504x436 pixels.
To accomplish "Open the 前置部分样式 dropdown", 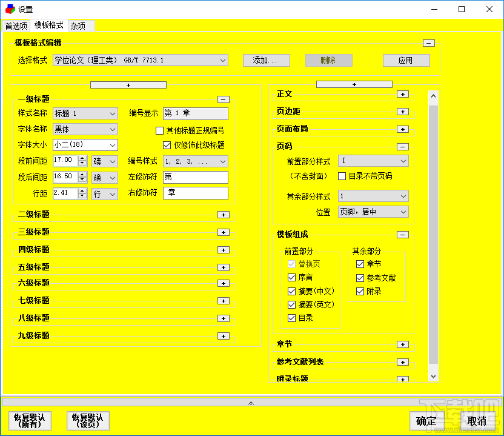I will pos(373,161).
